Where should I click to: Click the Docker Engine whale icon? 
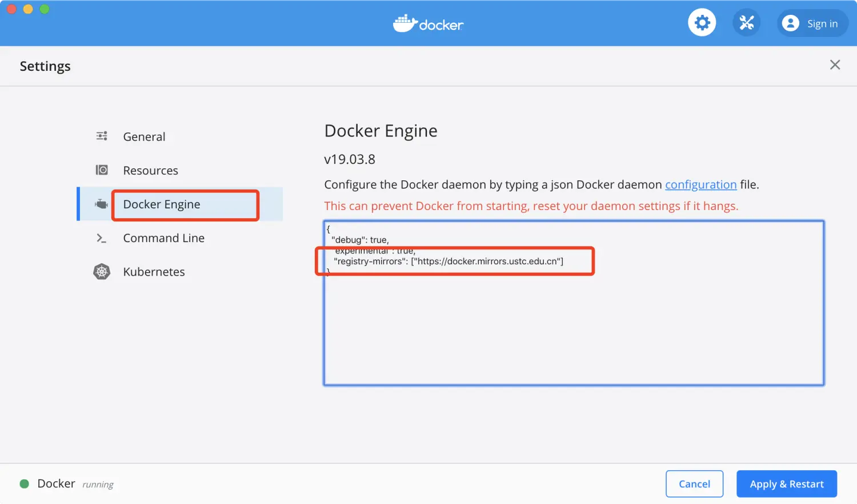[x=101, y=204]
